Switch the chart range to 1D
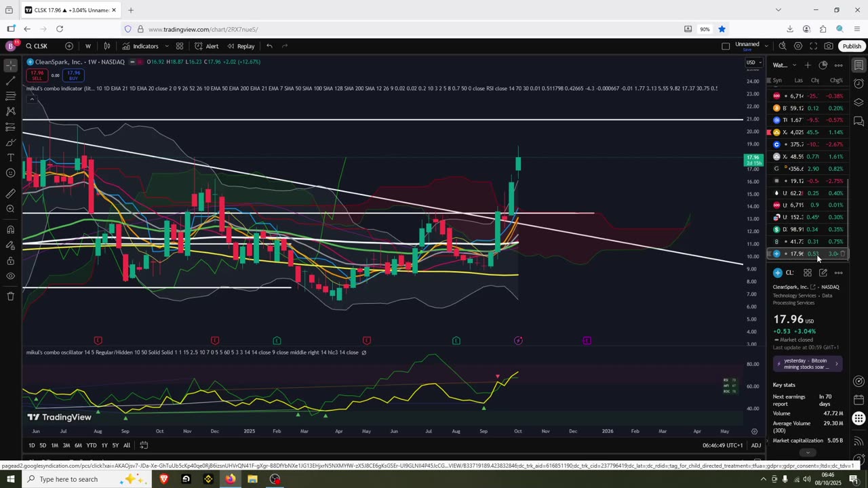 point(31,445)
